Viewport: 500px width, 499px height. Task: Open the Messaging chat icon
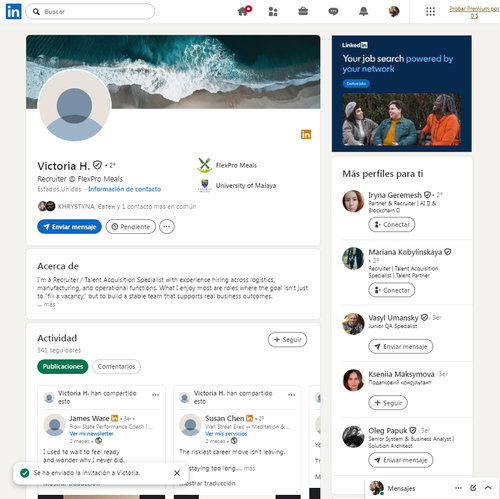tap(333, 12)
